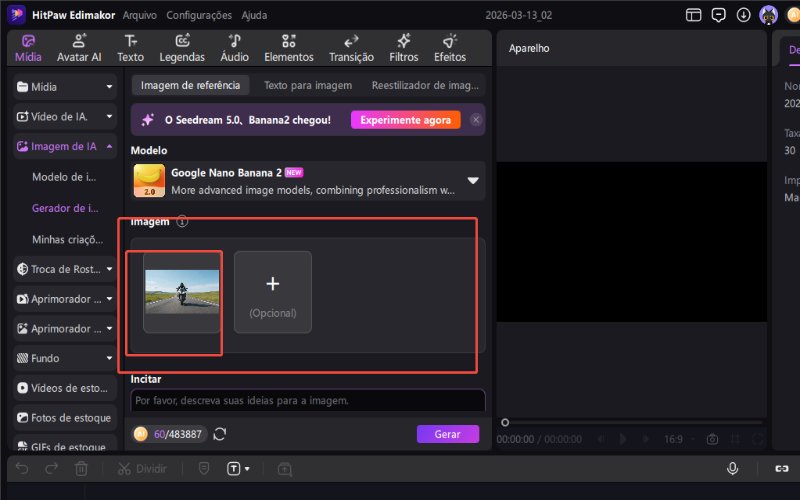Click the redo icon
The width and height of the screenshot is (800, 500).
pyautogui.click(x=52, y=468)
